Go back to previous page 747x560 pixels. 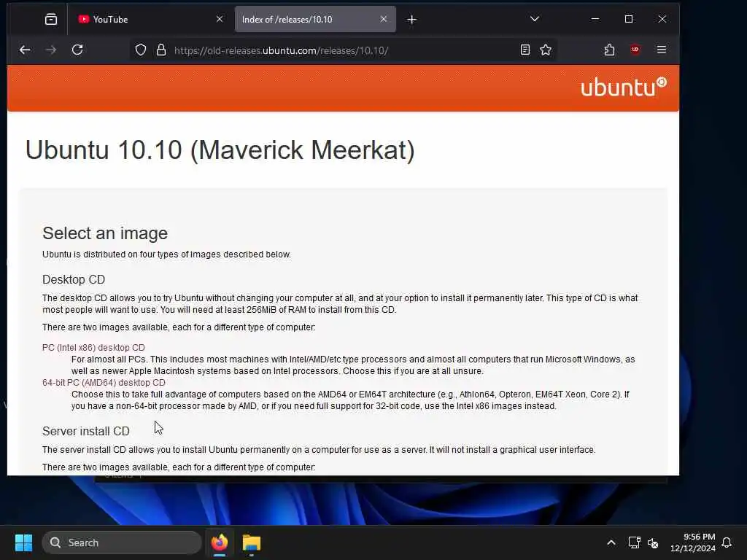pyautogui.click(x=25, y=50)
